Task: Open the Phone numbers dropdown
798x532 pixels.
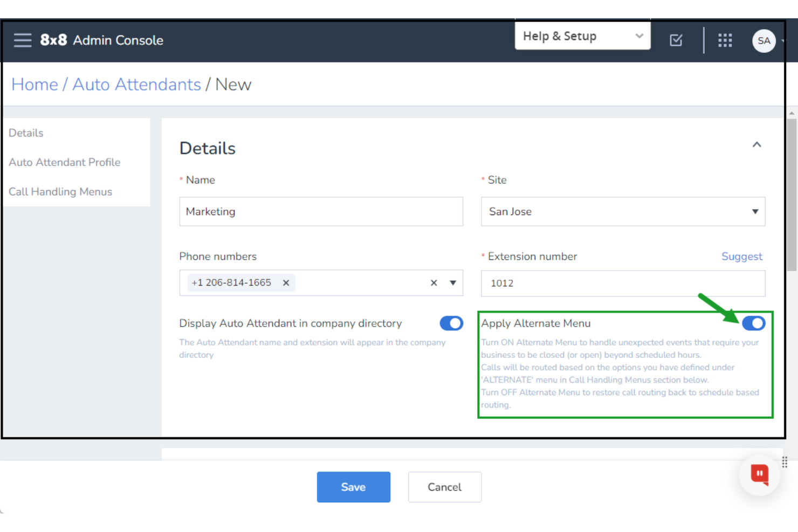Action: point(453,282)
